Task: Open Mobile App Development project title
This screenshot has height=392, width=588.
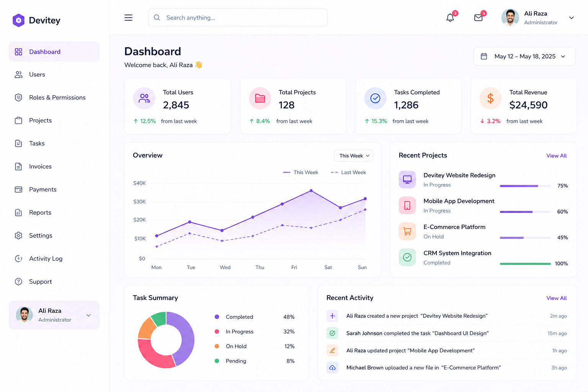Action: pos(459,201)
